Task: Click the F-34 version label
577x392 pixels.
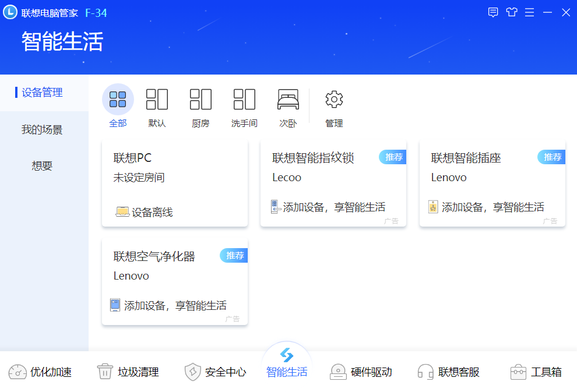Action: [x=96, y=13]
